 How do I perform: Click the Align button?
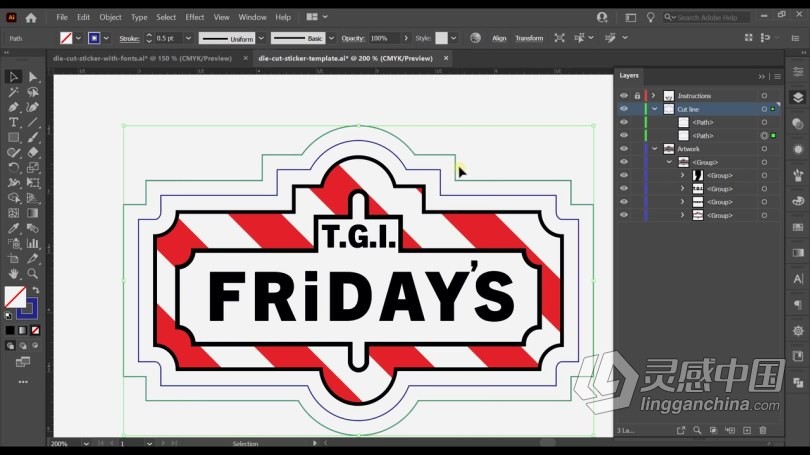(499, 38)
